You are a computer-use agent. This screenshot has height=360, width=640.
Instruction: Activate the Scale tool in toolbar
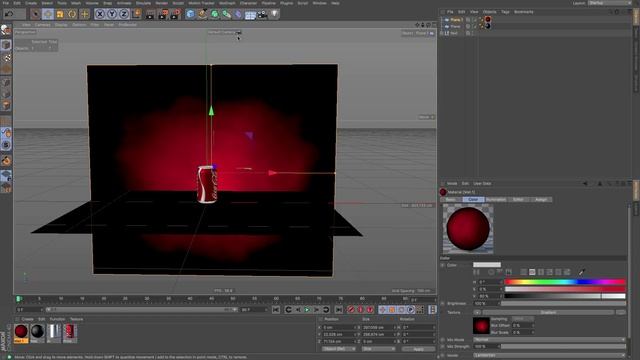pyautogui.click(x=60, y=14)
